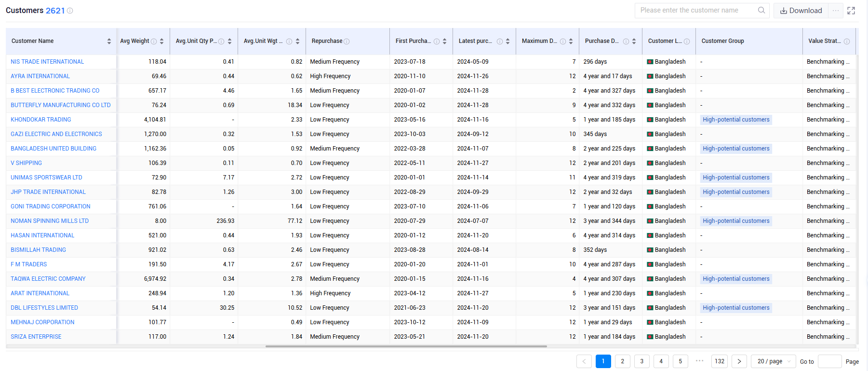Sort by Customer Name column
The width and height of the screenshot is (868, 371).
pyautogui.click(x=109, y=41)
